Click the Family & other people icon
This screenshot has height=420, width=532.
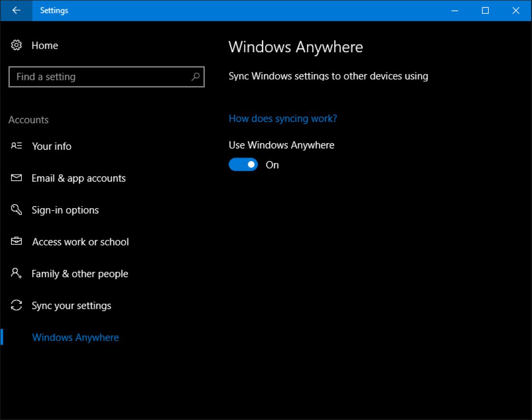pos(16,273)
